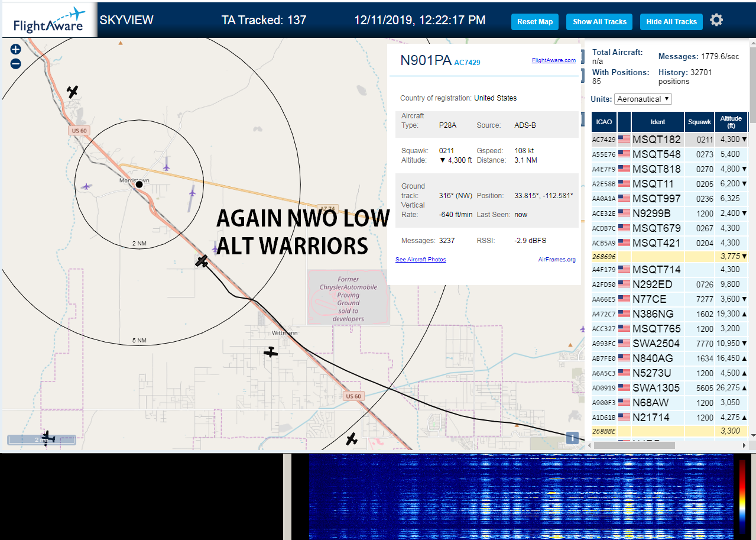
Task: Select the MSQT548 aircraft row
Action: tap(670, 154)
